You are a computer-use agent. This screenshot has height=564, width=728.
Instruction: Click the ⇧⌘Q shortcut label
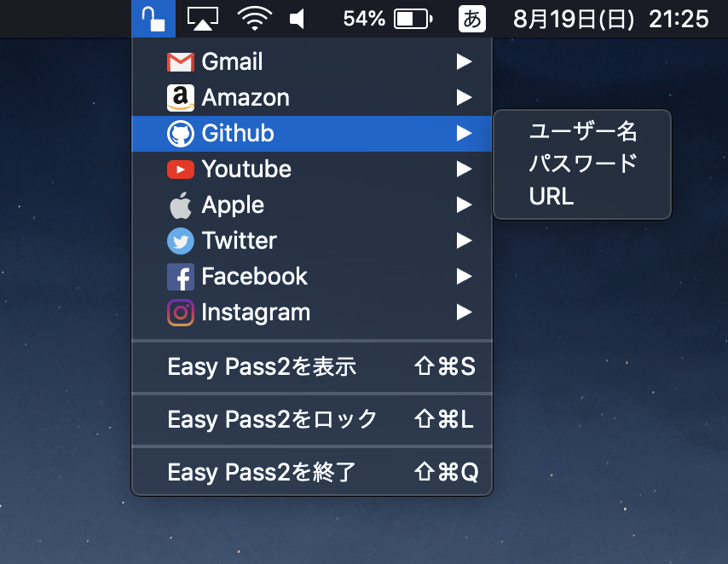click(446, 473)
